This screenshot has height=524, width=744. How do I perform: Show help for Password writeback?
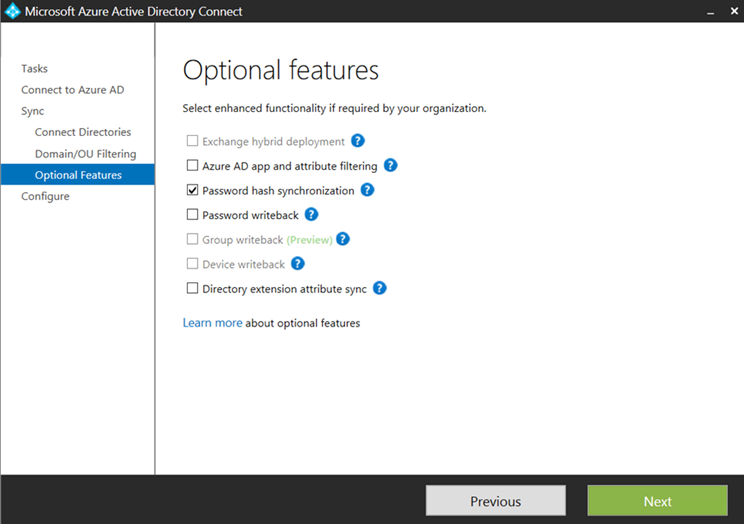pyautogui.click(x=311, y=214)
